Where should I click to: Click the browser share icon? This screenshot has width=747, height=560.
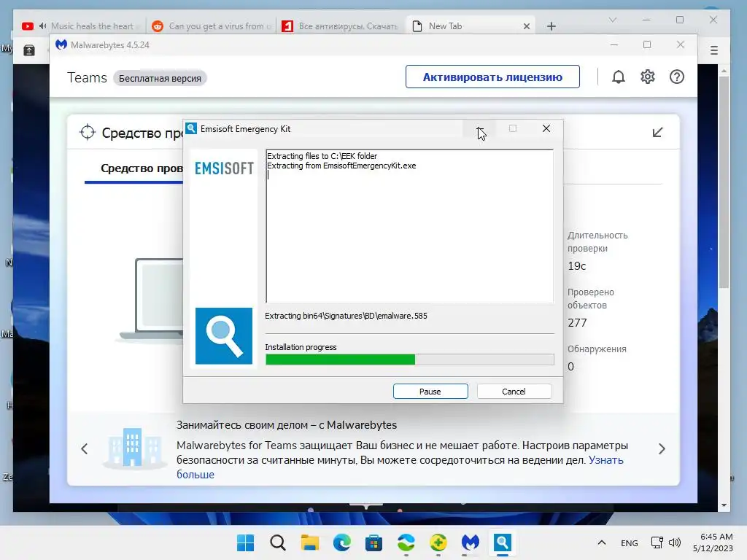click(x=29, y=50)
